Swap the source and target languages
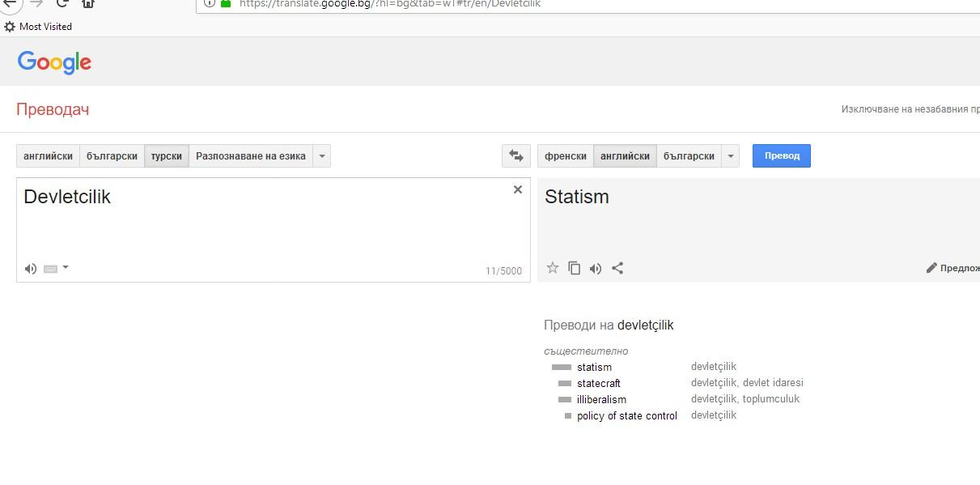The image size is (980, 485). point(516,155)
